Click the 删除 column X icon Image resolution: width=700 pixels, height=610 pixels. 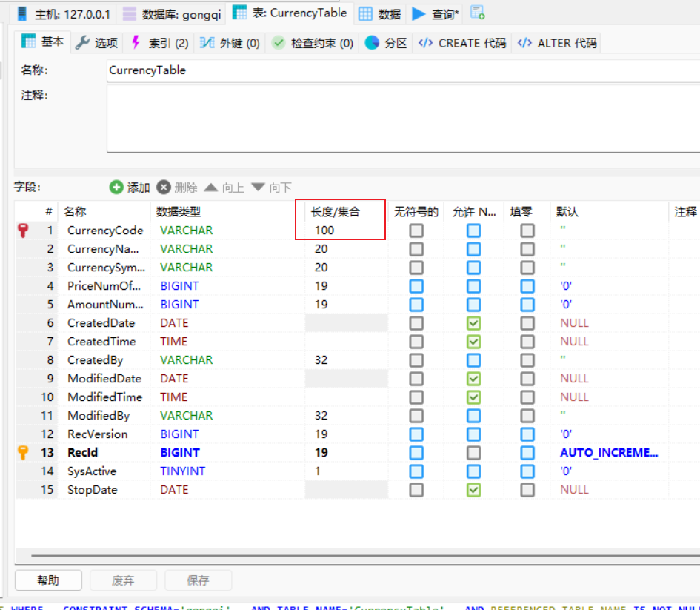(x=164, y=187)
